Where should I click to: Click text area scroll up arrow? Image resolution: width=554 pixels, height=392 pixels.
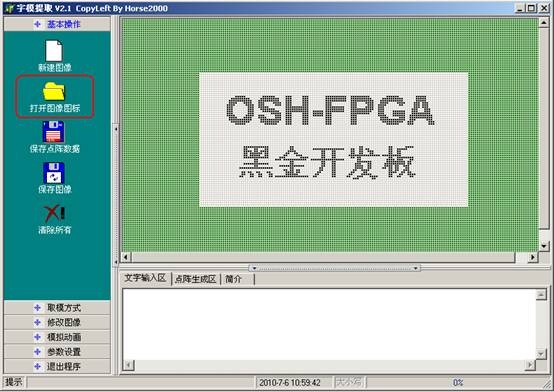(541, 294)
